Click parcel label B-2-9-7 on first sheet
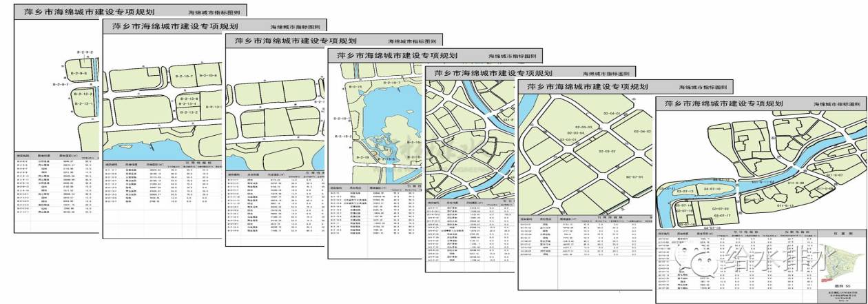 tap(61, 84)
